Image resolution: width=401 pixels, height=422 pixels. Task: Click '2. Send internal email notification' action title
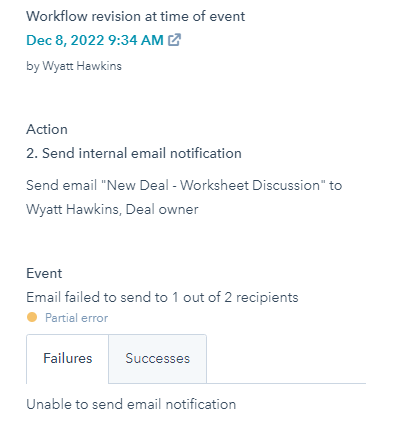tap(134, 153)
